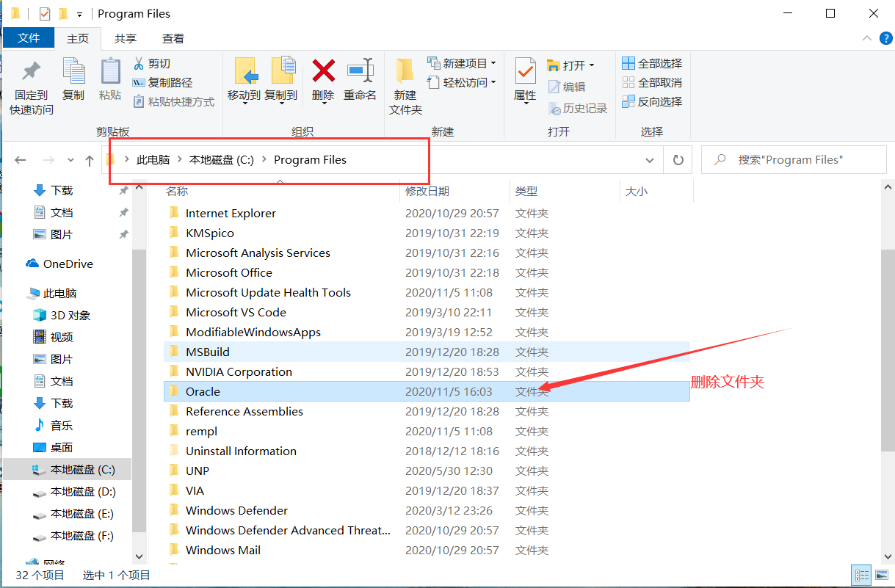This screenshot has height=588, width=895.
Task: Refresh the Program Files folder view
Action: point(678,160)
